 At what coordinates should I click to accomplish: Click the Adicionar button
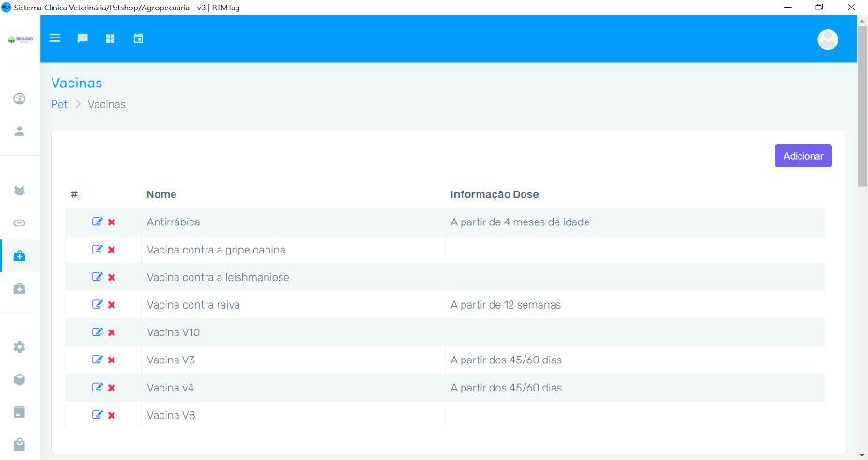click(x=802, y=156)
